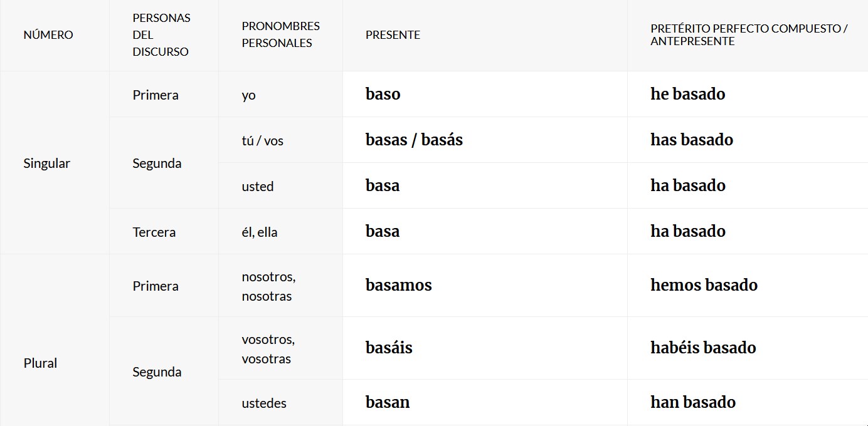Click PRETÉRITO PERFECTO COMPUESTO header
Image resolution: width=868 pixels, height=426 pixels.
pyautogui.click(x=749, y=35)
